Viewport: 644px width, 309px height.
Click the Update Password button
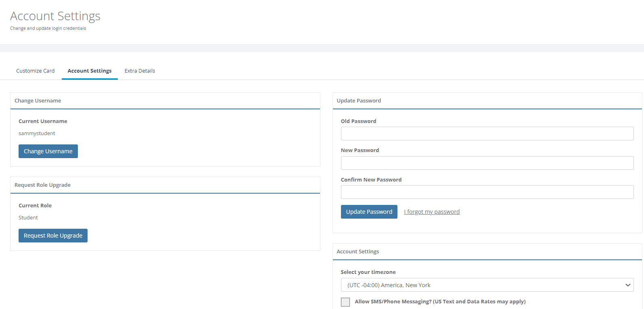pyautogui.click(x=369, y=212)
